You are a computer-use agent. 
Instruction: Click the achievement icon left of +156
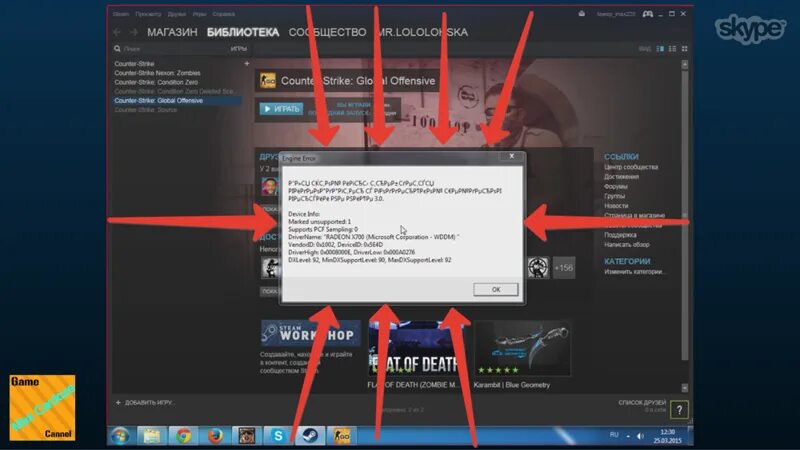click(538, 268)
